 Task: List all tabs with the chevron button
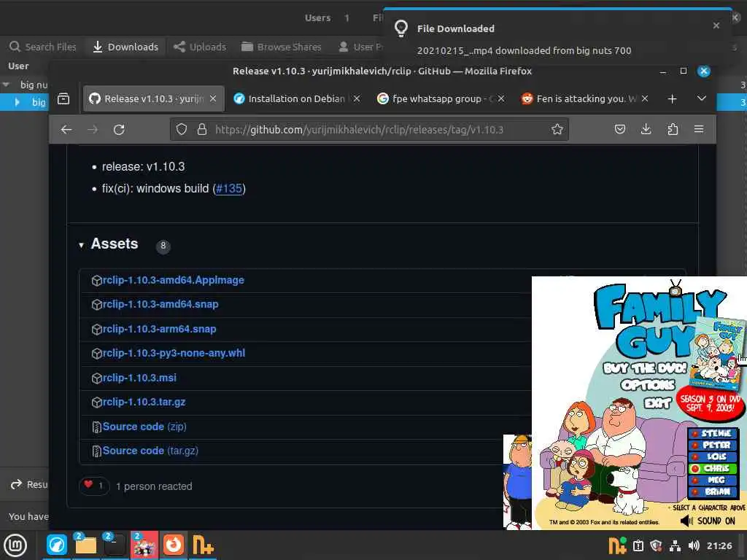click(702, 98)
